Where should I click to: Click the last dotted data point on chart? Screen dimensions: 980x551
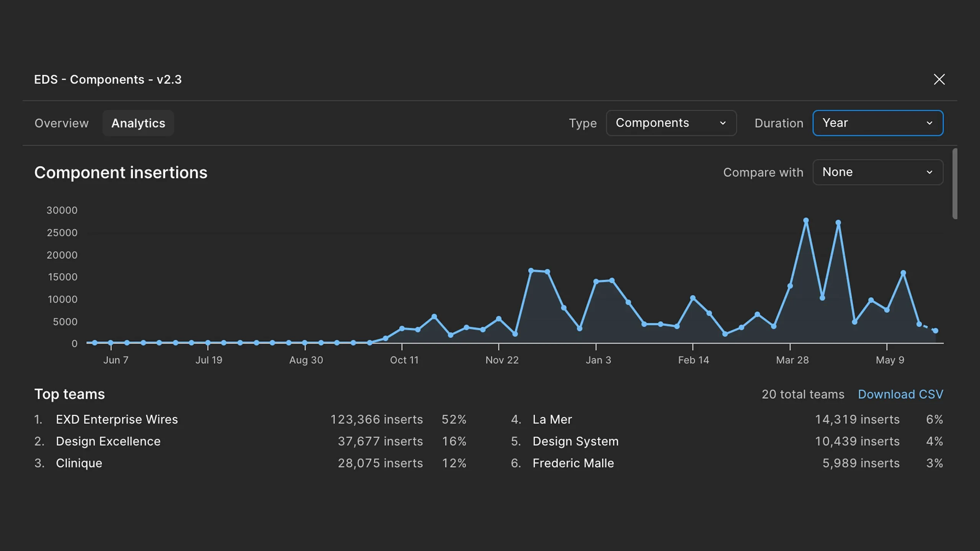(x=935, y=331)
